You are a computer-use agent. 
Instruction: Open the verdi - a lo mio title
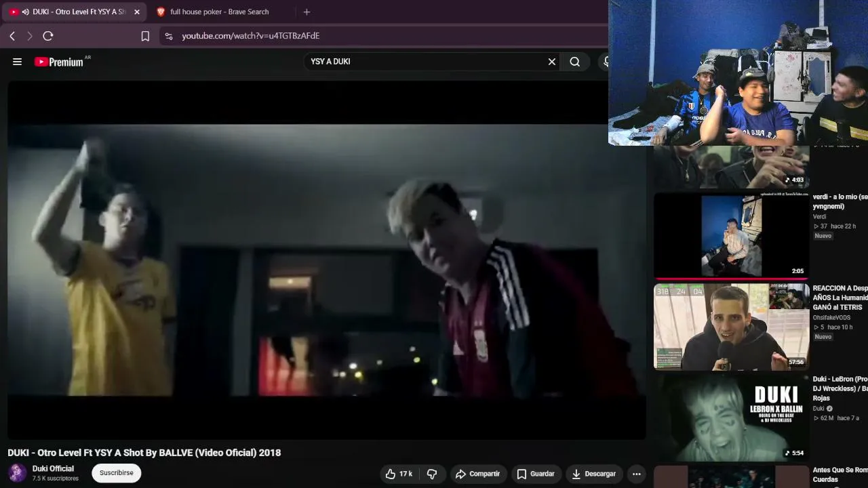(x=840, y=201)
